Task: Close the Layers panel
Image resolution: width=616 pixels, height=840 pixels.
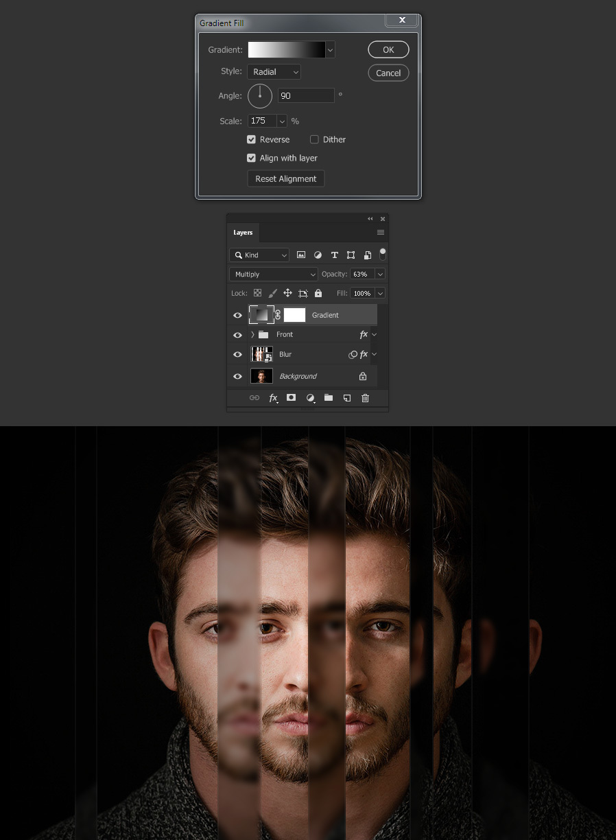Action: click(x=383, y=219)
